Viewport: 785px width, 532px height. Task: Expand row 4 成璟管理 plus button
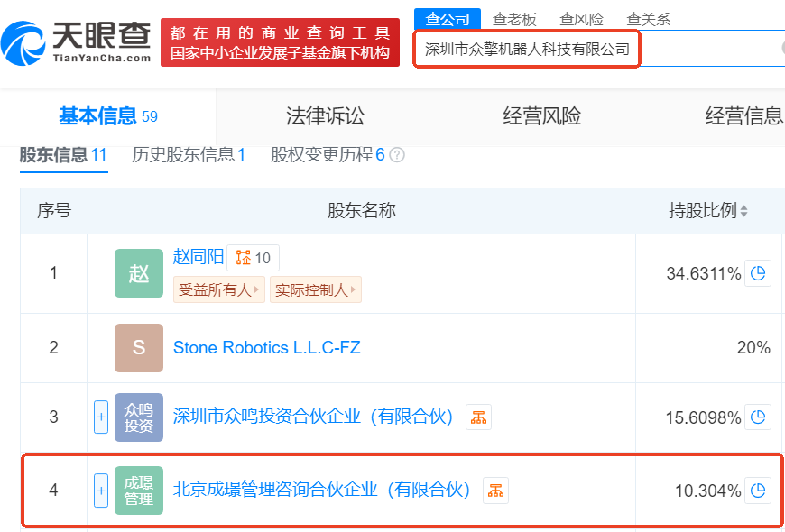[101, 491]
